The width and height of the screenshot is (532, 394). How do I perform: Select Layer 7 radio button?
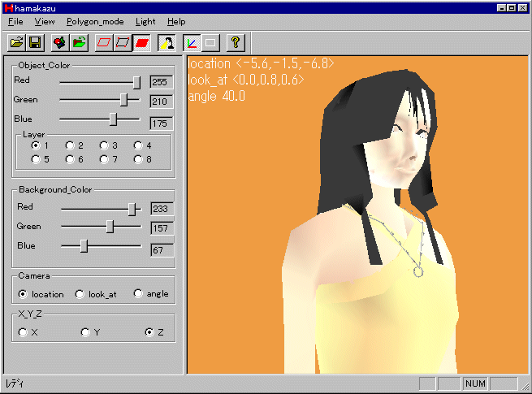pyautogui.click(x=104, y=159)
